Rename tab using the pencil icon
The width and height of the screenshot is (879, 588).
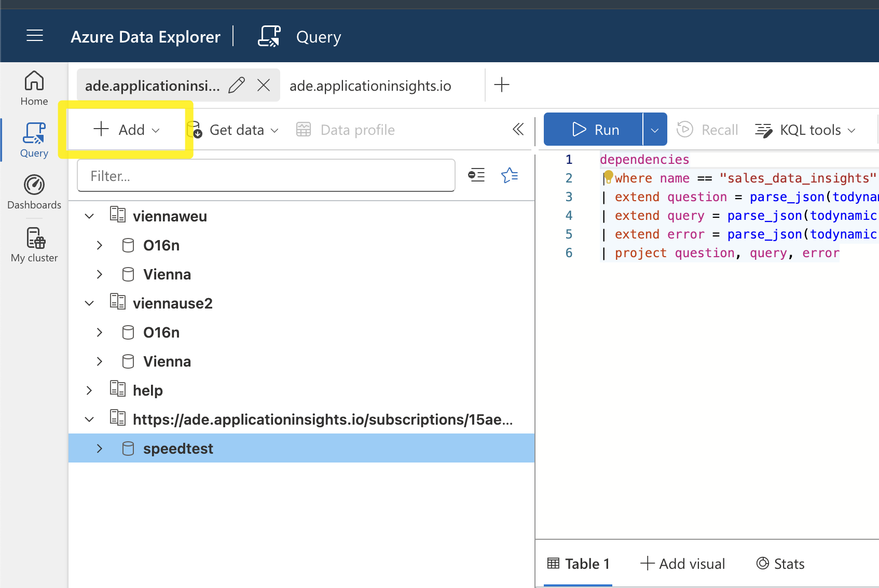tap(237, 85)
